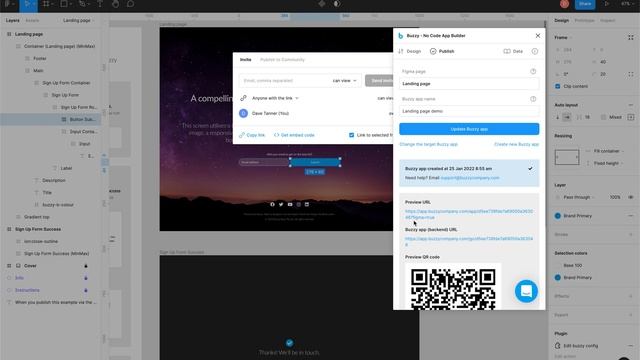Toggle Link to selected frame checkbox
This screenshot has height=360, width=640.
351,135
